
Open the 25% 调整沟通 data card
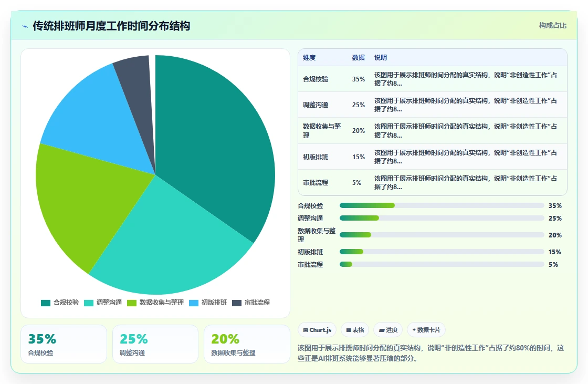(x=155, y=344)
